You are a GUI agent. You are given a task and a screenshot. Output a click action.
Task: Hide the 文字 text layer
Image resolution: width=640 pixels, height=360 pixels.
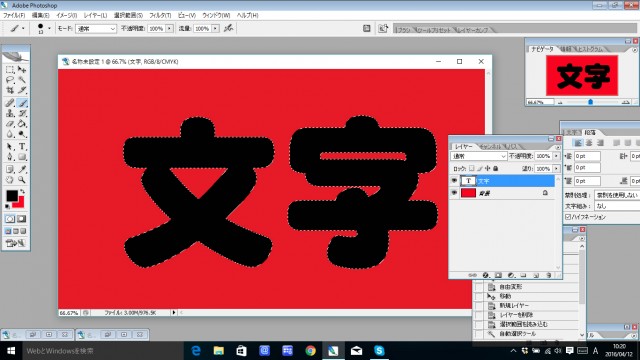pyautogui.click(x=454, y=180)
